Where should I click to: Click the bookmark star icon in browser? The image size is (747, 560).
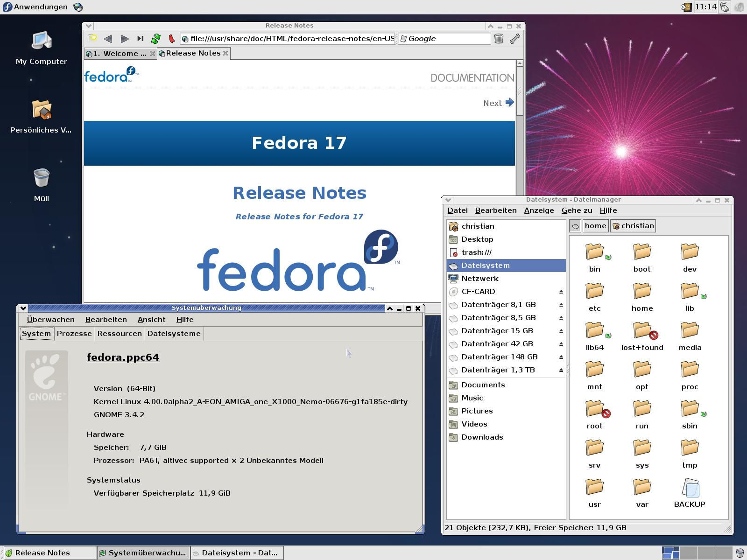[93, 39]
